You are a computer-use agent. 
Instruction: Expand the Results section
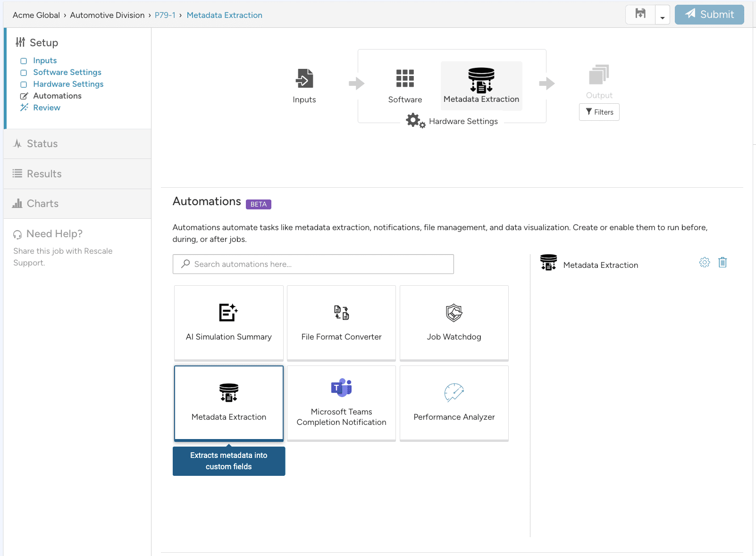[77, 174]
